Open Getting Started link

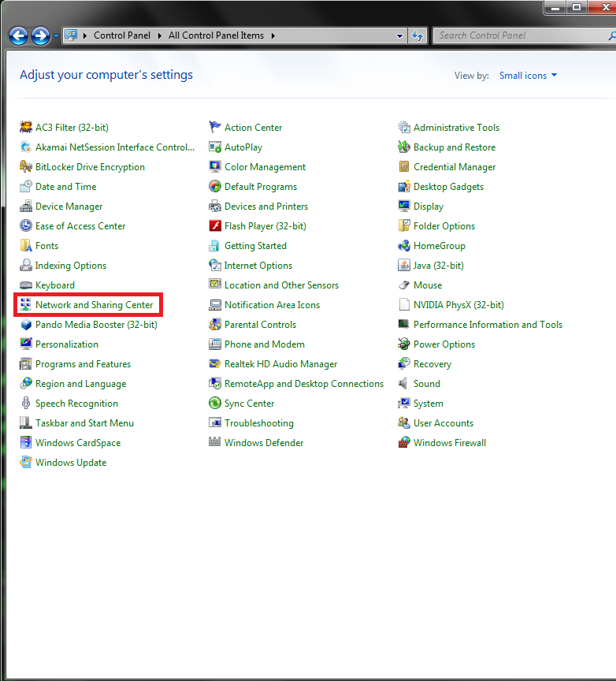point(255,246)
